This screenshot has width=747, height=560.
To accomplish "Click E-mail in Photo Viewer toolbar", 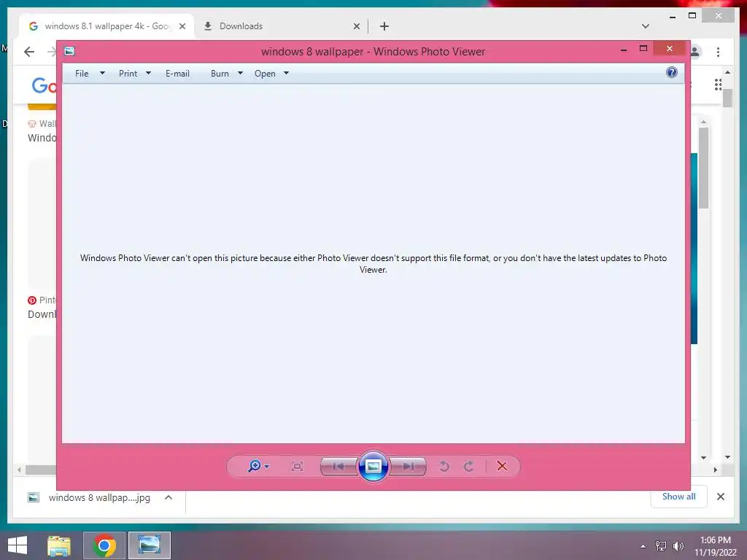I will click(x=177, y=74).
